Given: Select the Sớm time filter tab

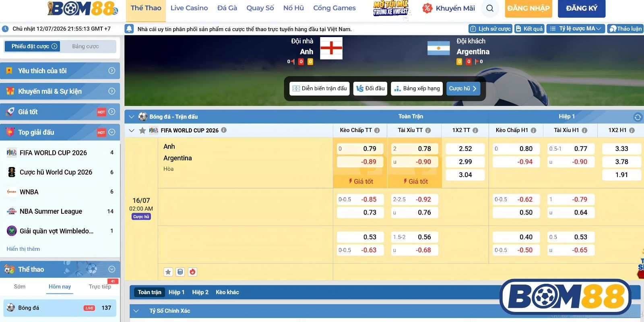Looking at the screenshot, I should point(20,287).
